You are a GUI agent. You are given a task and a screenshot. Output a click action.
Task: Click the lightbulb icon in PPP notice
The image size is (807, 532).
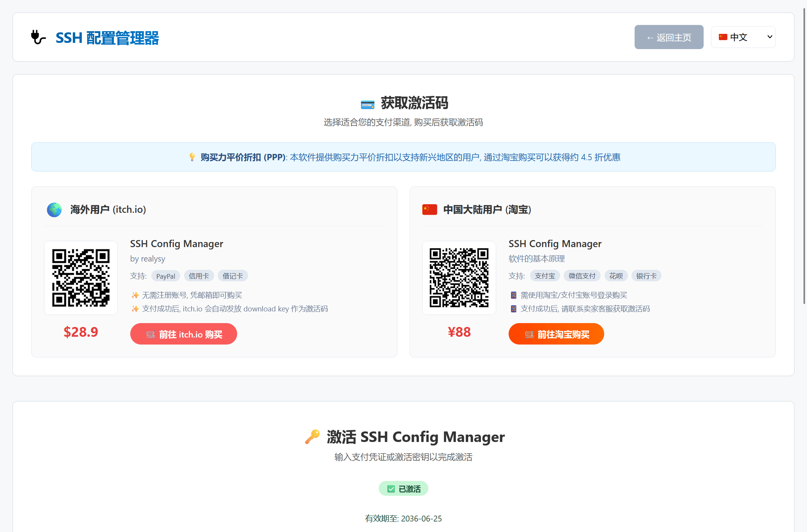pyautogui.click(x=192, y=157)
